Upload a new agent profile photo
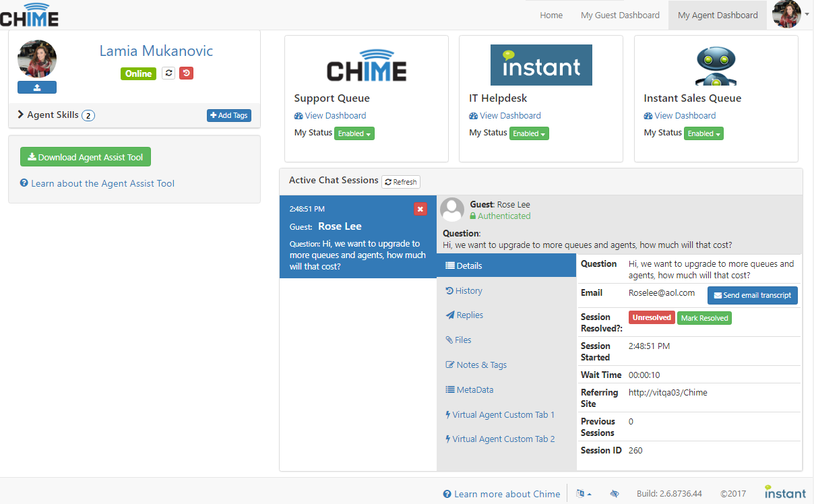 (37, 87)
